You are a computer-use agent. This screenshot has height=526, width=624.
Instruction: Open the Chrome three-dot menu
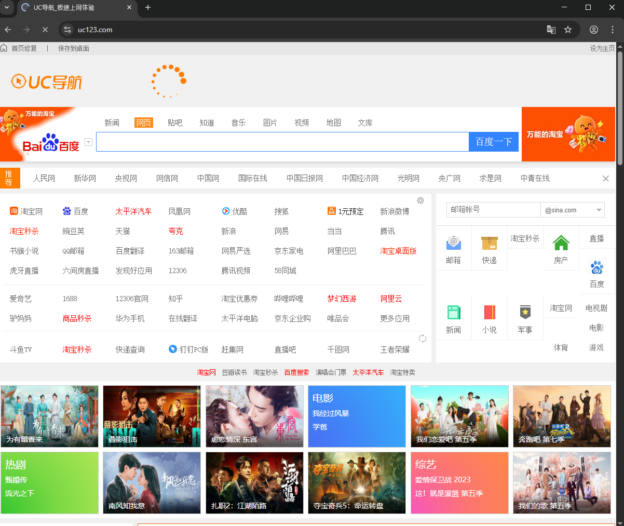click(x=612, y=29)
